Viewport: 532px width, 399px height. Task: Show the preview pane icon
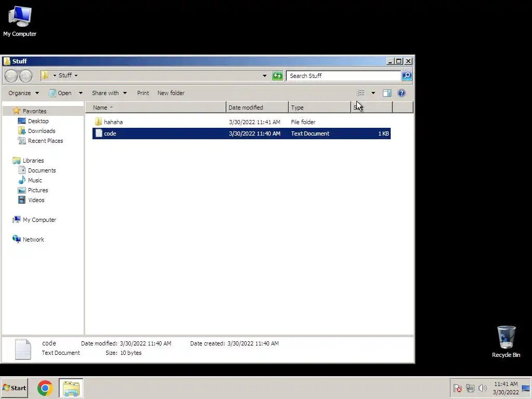point(387,93)
